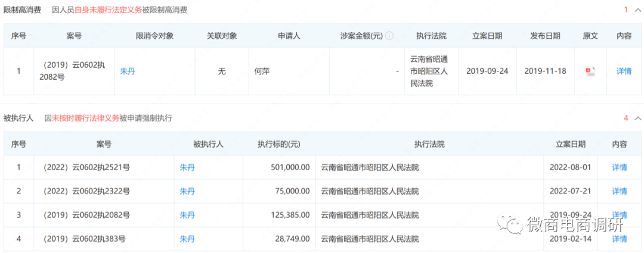The image size is (644, 253).
Task: Select case number (2022)云0602执2521号
Action: (86, 167)
